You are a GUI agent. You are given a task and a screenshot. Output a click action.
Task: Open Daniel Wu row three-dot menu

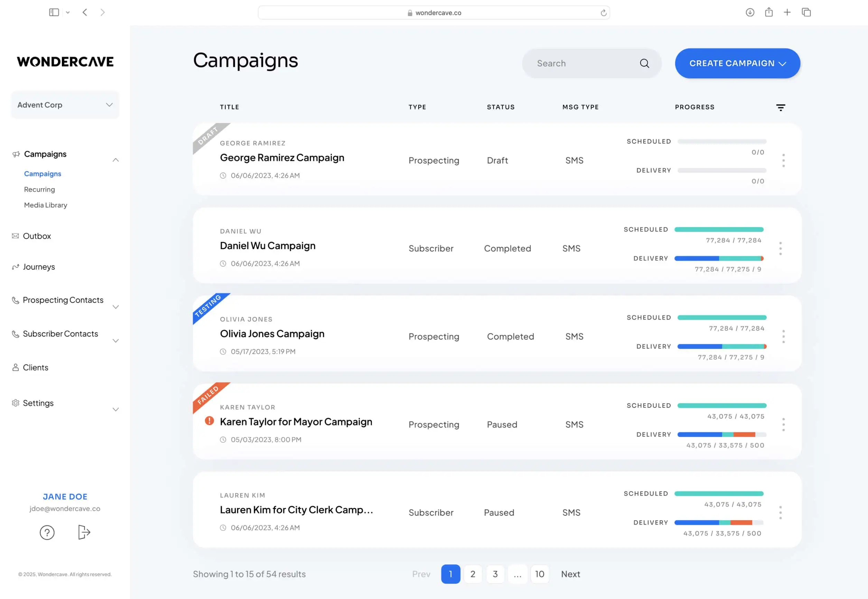pyautogui.click(x=780, y=249)
